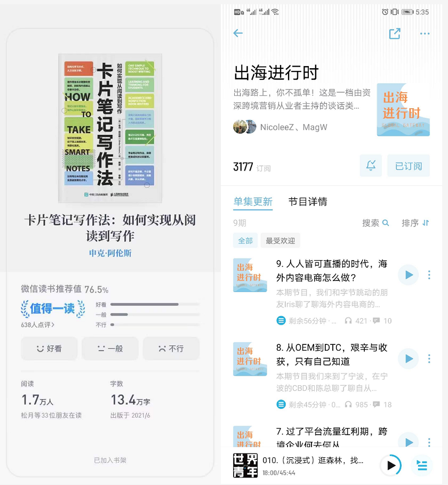The image size is (448, 485).
Task: Click the 3177 订阅 subscriber count
Action: (x=252, y=167)
